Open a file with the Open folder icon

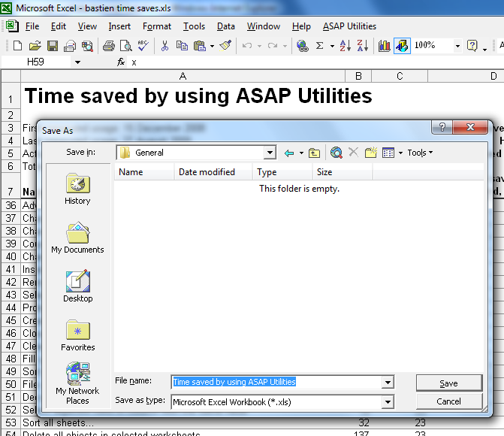pos(35,46)
